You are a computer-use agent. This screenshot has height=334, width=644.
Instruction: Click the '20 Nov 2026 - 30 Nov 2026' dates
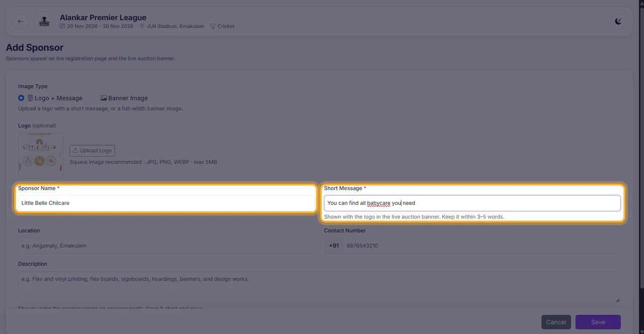[x=100, y=26]
